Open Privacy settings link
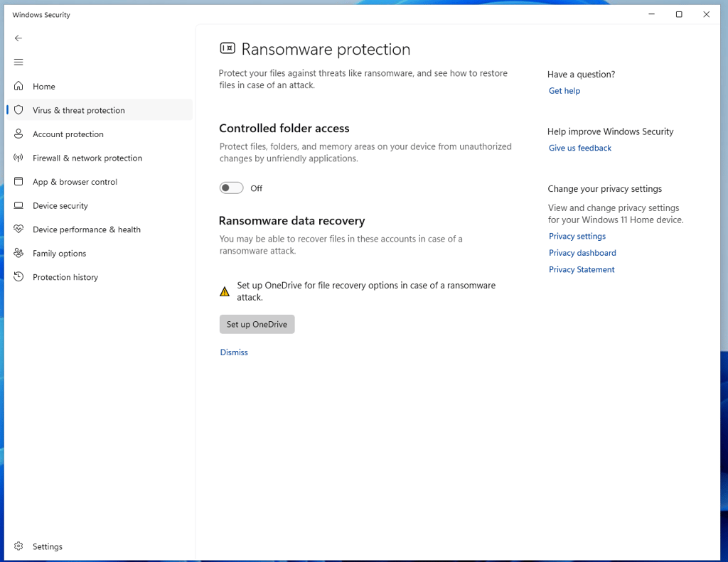The width and height of the screenshot is (728, 562). 577,236
